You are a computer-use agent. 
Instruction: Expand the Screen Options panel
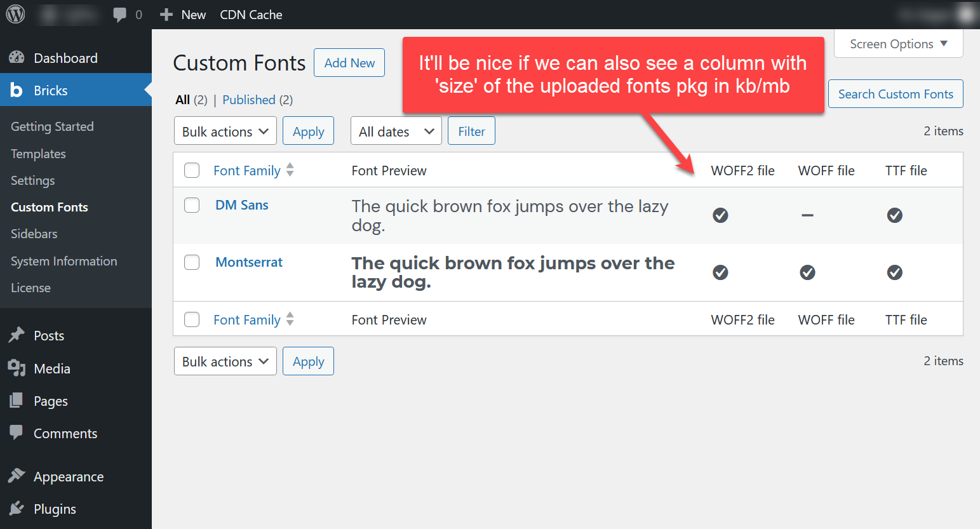[899, 44]
